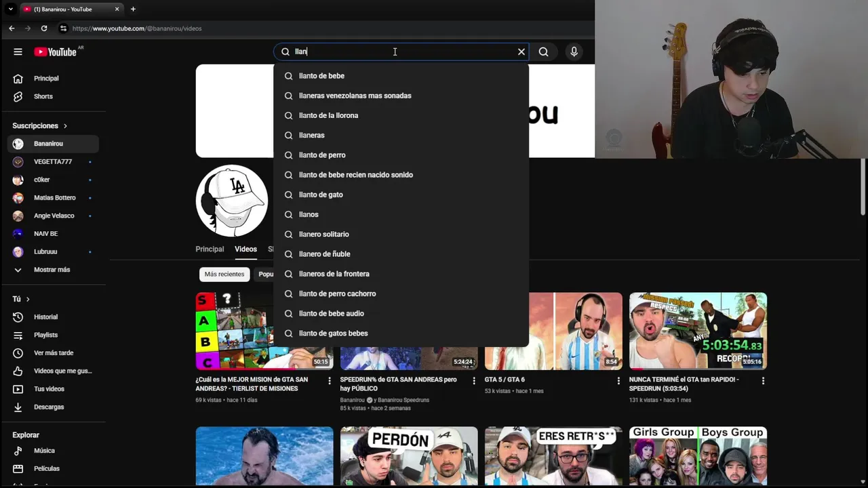The image size is (868, 488).
Task: Open the NAIV BE subscription
Action: coord(54,234)
